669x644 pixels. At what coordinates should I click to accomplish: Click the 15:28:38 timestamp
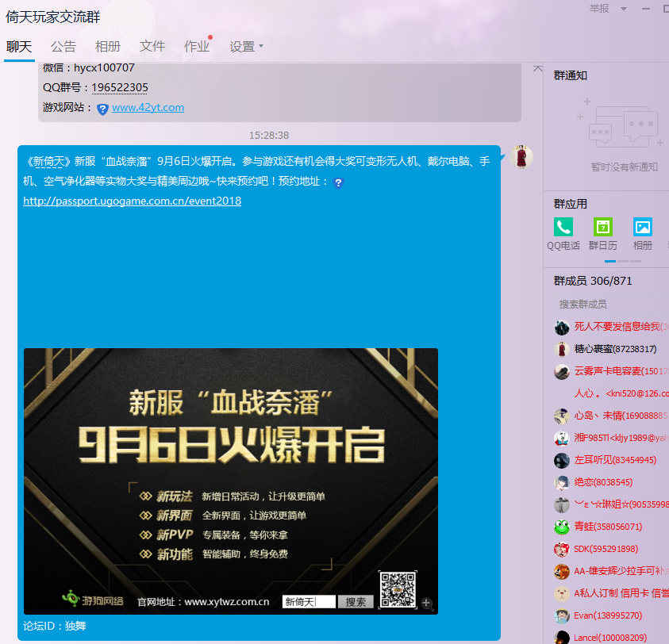(x=269, y=136)
